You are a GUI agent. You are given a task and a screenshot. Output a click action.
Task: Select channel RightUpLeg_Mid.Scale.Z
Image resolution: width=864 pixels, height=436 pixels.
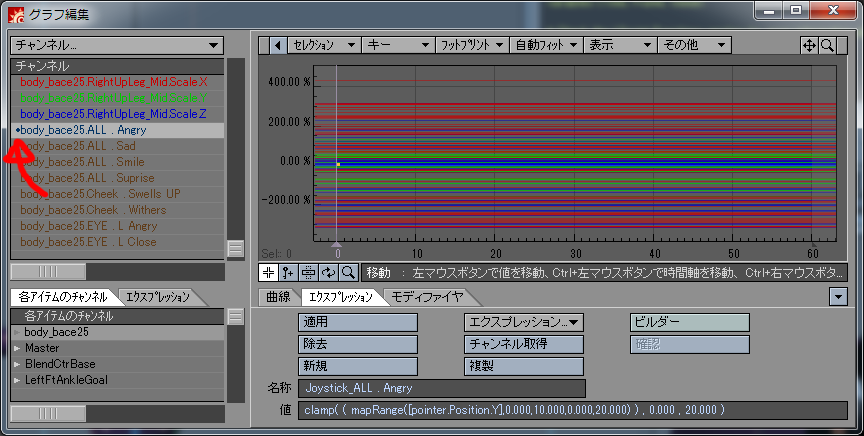[x=117, y=114]
